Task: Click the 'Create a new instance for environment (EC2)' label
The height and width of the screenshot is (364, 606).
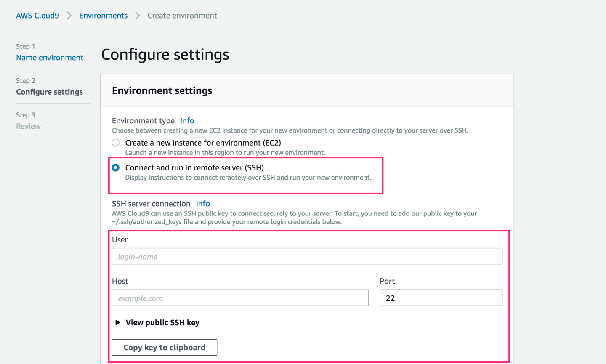Action: tap(203, 143)
